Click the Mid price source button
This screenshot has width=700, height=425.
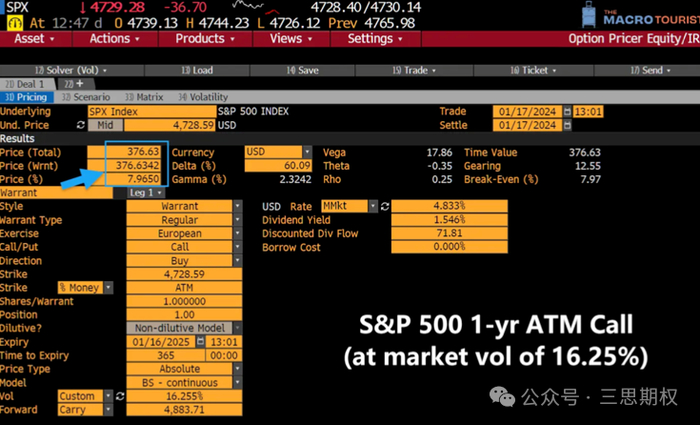coord(105,125)
